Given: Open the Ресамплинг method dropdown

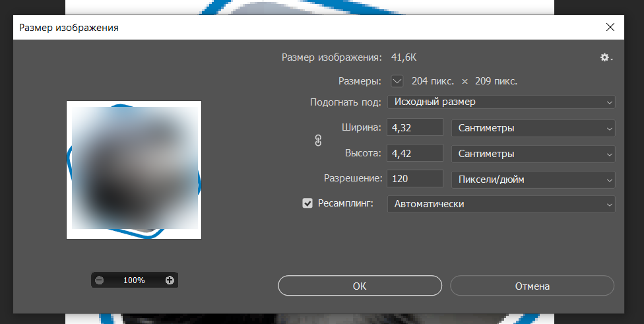Looking at the screenshot, I should 501,204.
